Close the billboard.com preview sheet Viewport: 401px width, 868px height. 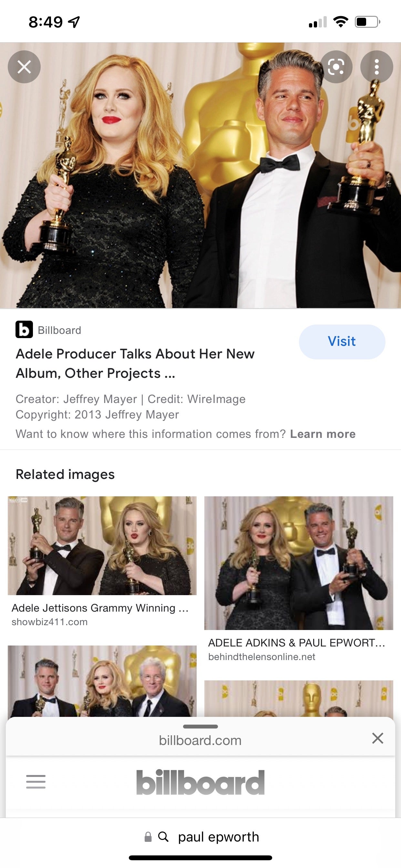click(x=378, y=738)
